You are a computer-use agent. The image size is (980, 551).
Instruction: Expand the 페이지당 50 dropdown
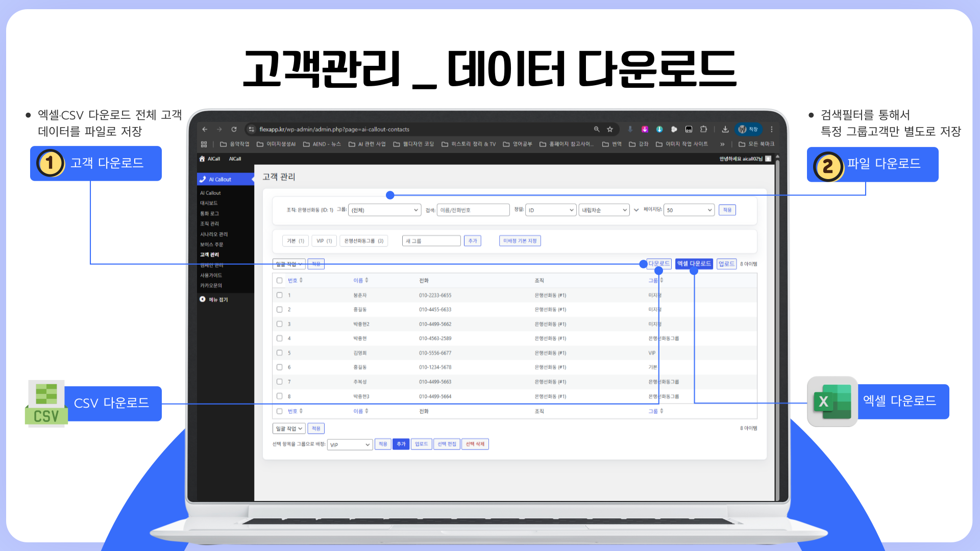pyautogui.click(x=688, y=210)
